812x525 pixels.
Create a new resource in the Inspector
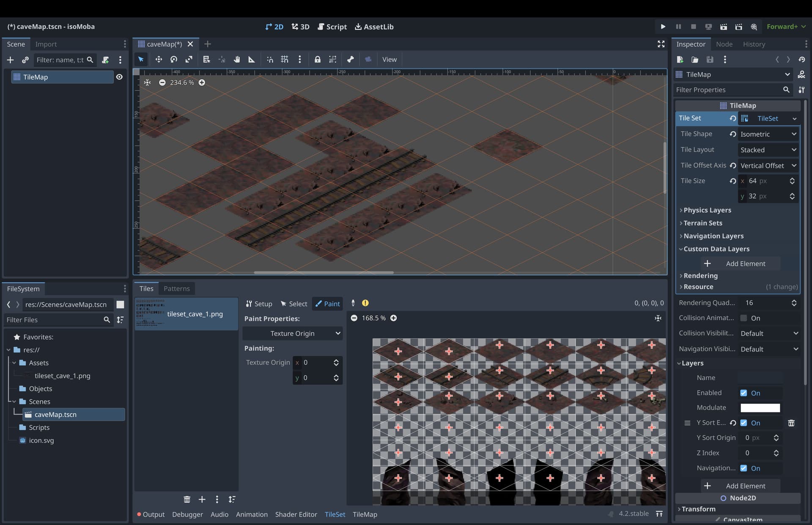(x=680, y=59)
